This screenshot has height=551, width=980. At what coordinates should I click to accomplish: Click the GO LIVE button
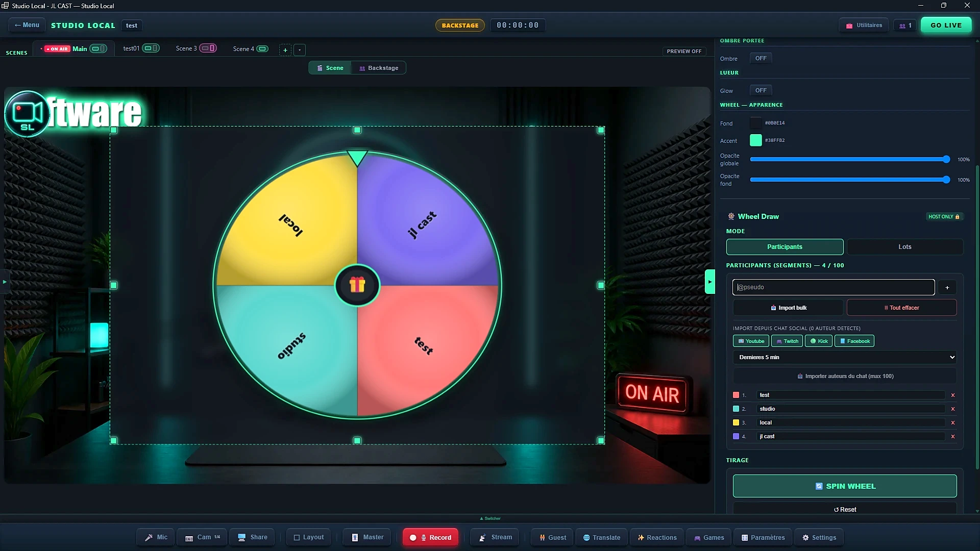coord(946,26)
